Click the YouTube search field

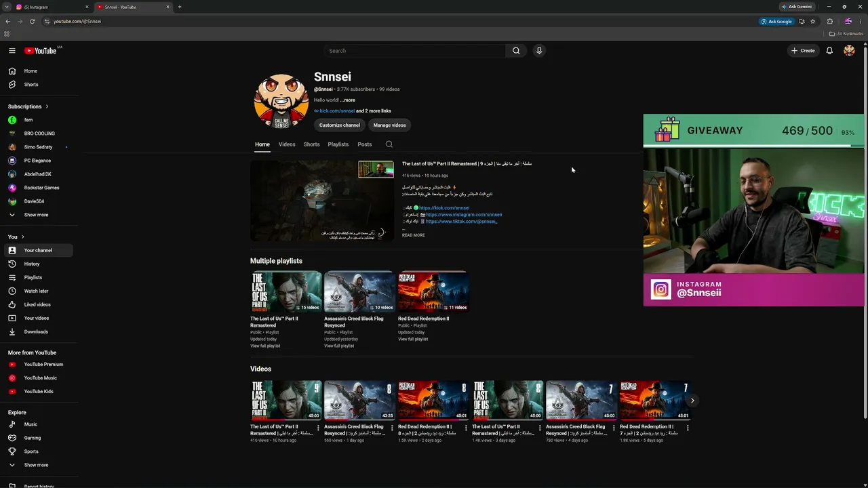(414, 51)
